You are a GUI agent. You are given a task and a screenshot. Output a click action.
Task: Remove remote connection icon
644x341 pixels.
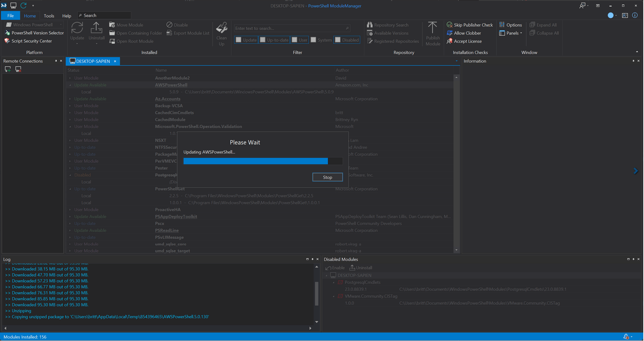[18, 69]
